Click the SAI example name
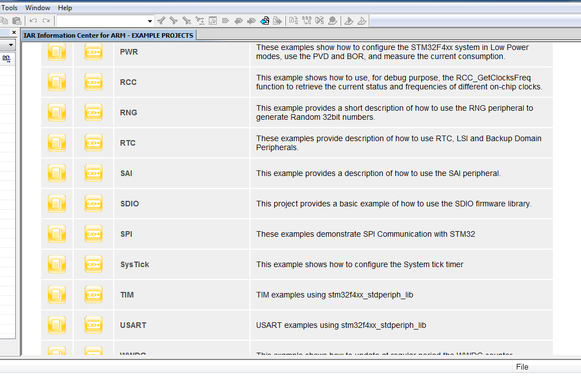This screenshot has height=392, width=581. pyautogui.click(x=126, y=173)
